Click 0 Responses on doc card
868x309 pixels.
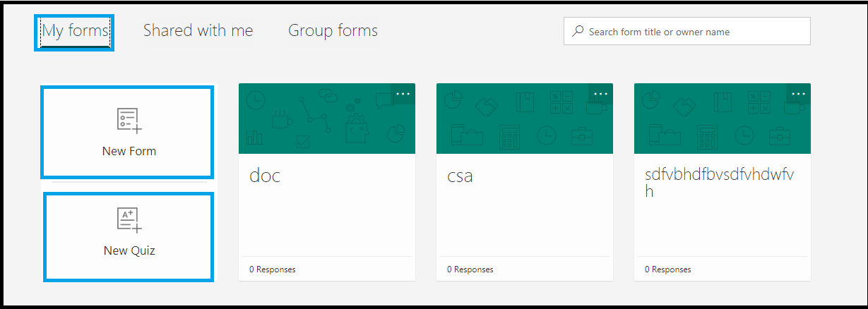[x=273, y=269]
